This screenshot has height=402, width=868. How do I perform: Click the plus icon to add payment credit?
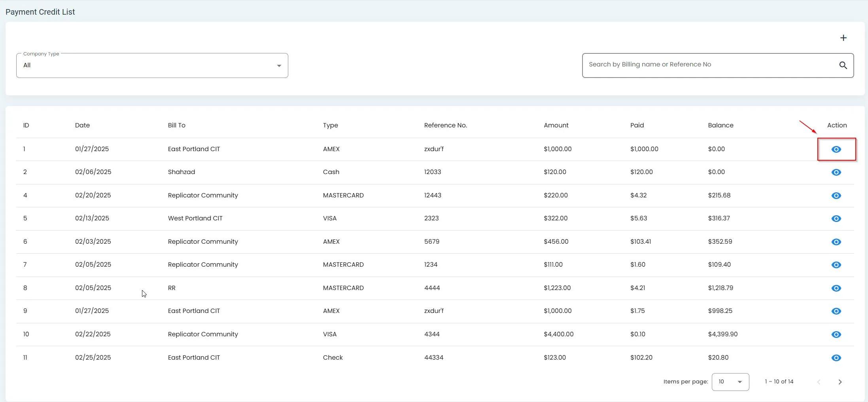point(843,38)
